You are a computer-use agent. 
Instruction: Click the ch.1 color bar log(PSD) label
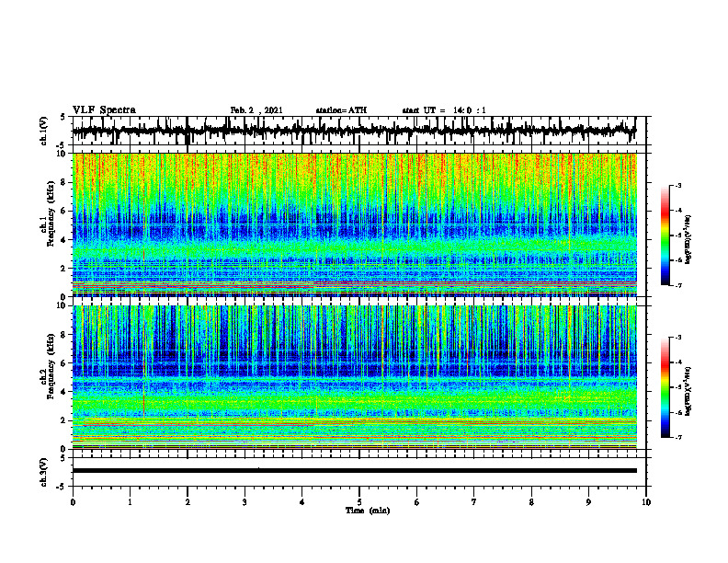tap(688, 240)
